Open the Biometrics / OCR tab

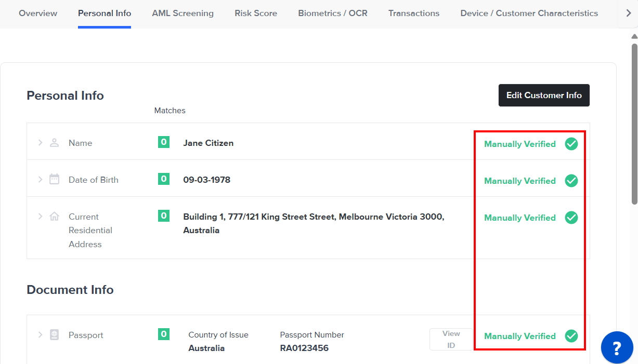332,14
